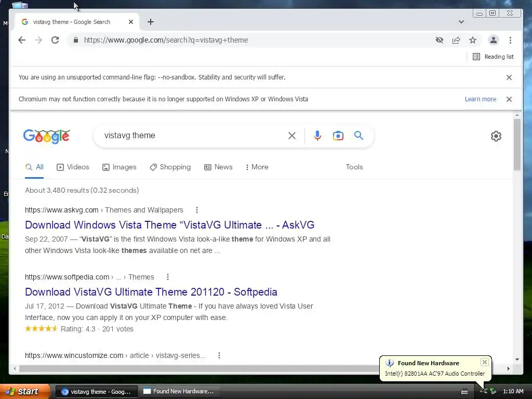Click the Found New Hardware balloon text
The height and width of the screenshot is (399, 532).
[435, 374]
